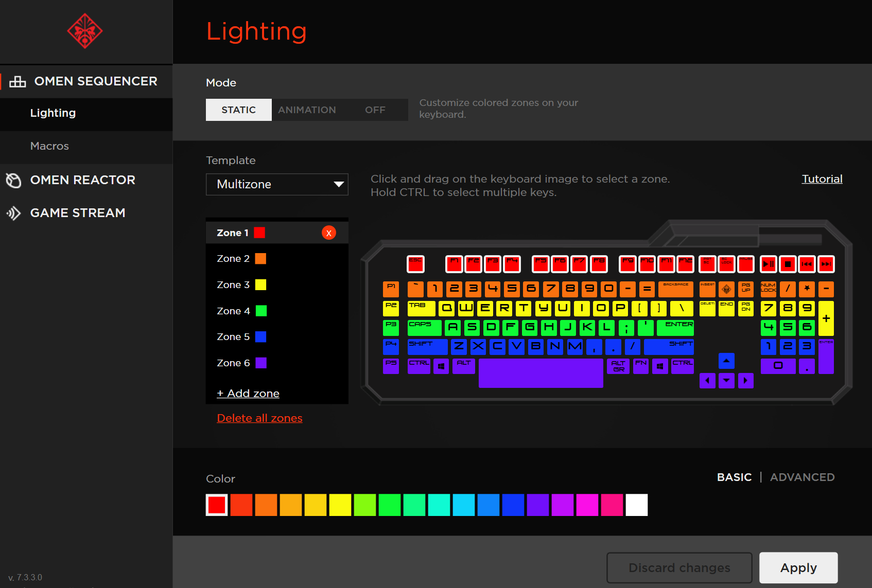The height and width of the screenshot is (588, 872).
Task: Select the down arrow key
Action: [x=726, y=381]
